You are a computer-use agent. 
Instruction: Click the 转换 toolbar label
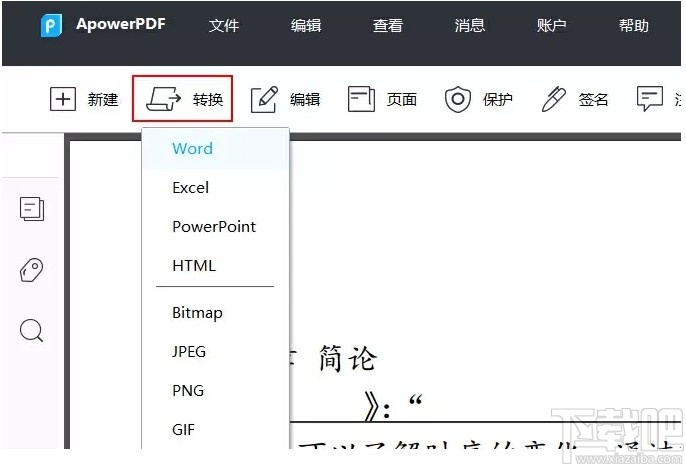[x=208, y=99]
